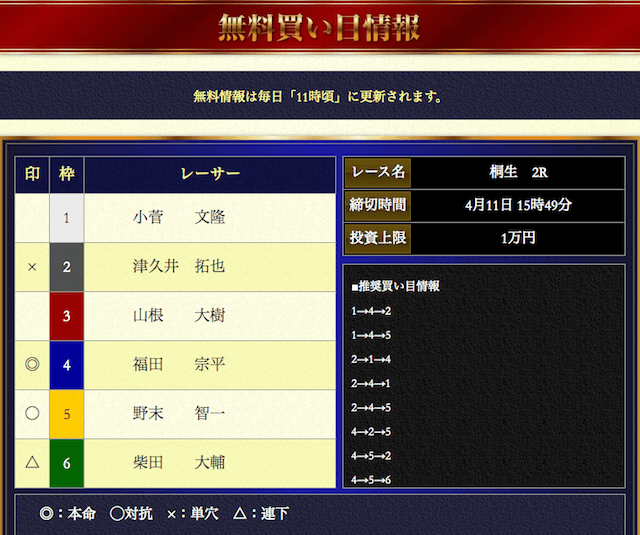Select the bet combination 4→5→6
Image resolution: width=640 pixels, height=535 pixels.
(371, 480)
